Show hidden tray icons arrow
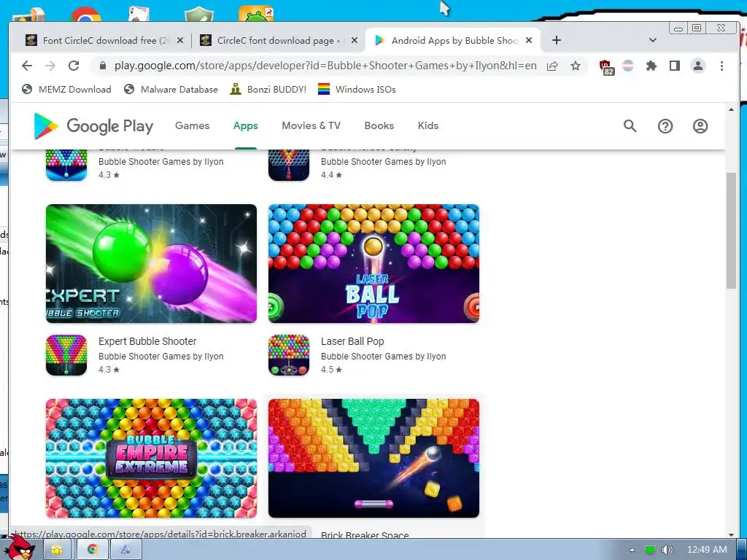This screenshot has height=560, width=747. coord(632,550)
